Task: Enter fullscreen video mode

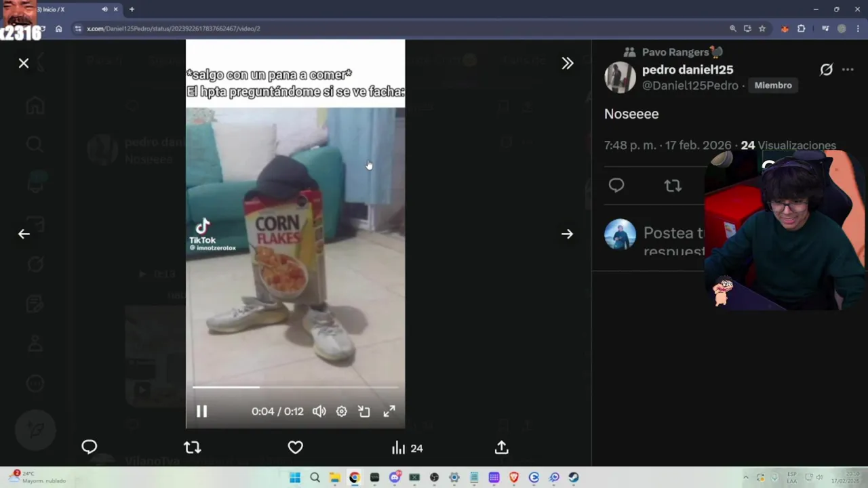Action: (389, 411)
